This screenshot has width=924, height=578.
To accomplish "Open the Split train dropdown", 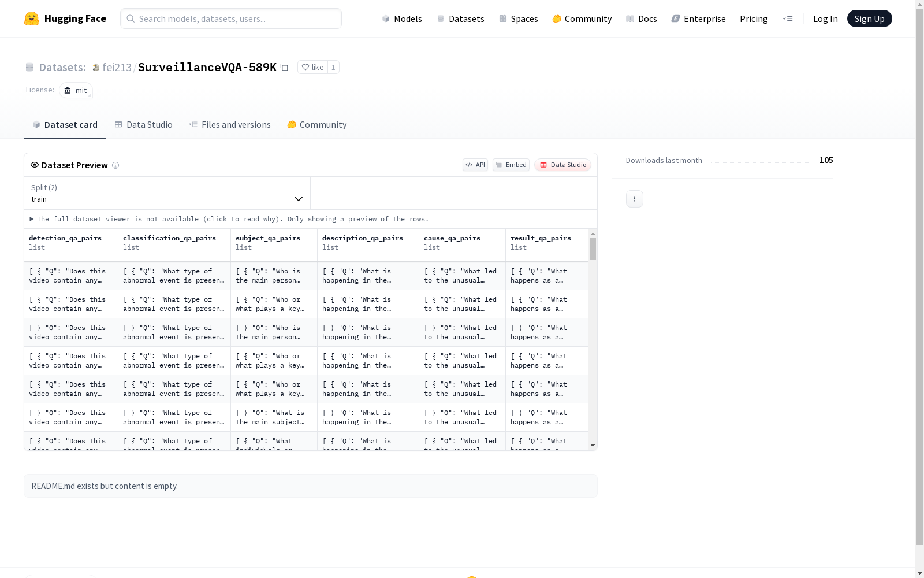I will [167, 193].
